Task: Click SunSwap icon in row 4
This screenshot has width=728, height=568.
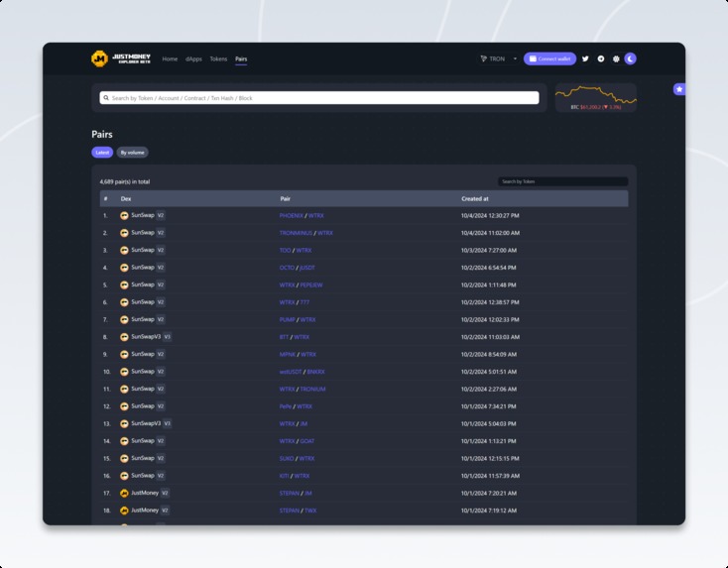Action: tap(124, 268)
